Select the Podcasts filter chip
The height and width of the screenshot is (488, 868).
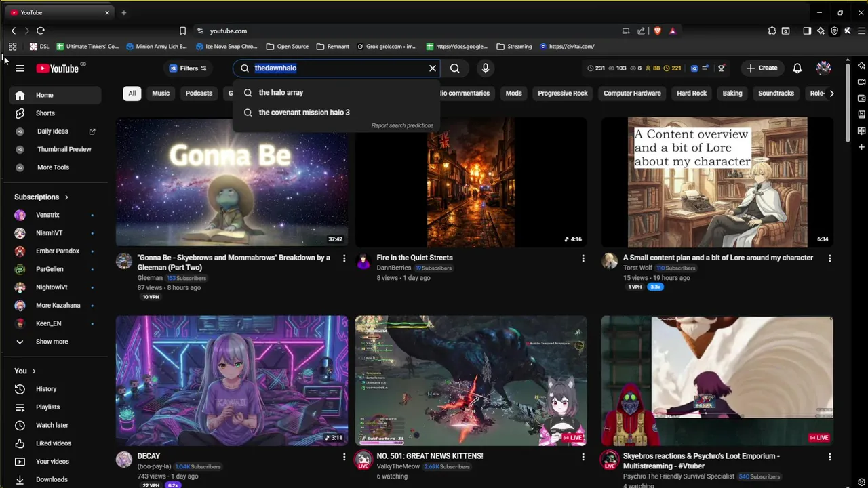[x=199, y=94]
